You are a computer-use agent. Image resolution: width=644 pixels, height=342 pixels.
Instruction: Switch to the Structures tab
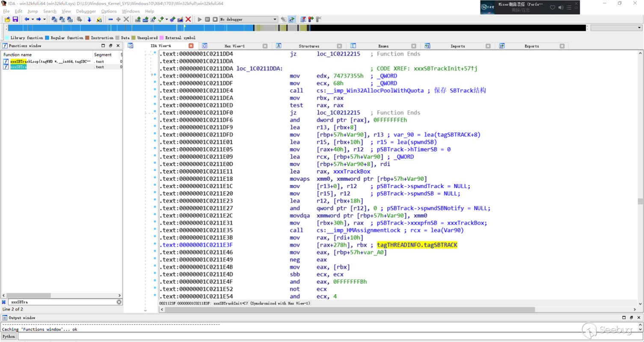309,46
